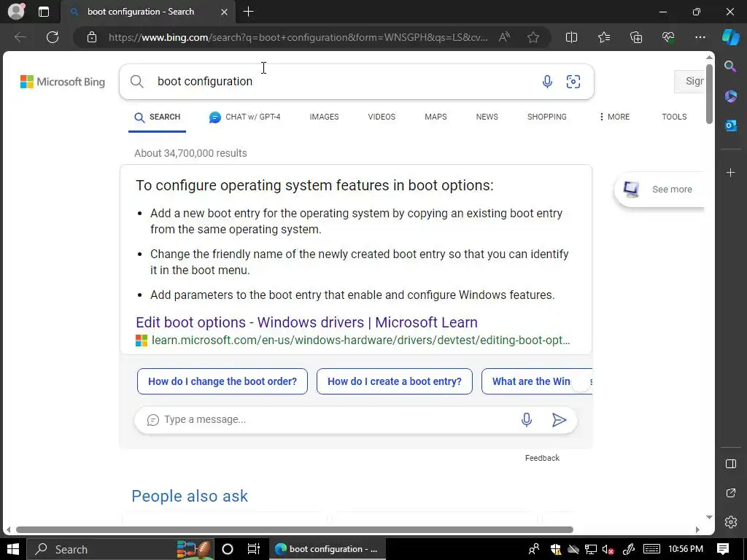Open link in new window sidebar icon
Viewport: 747px width, 560px height.
coord(730,493)
